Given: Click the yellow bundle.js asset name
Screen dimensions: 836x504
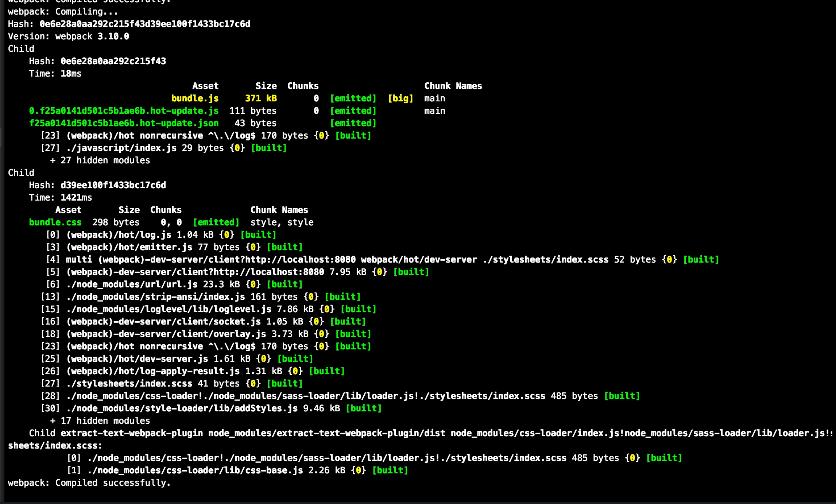Looking at the screenshot, I should (x=195, y=98).
